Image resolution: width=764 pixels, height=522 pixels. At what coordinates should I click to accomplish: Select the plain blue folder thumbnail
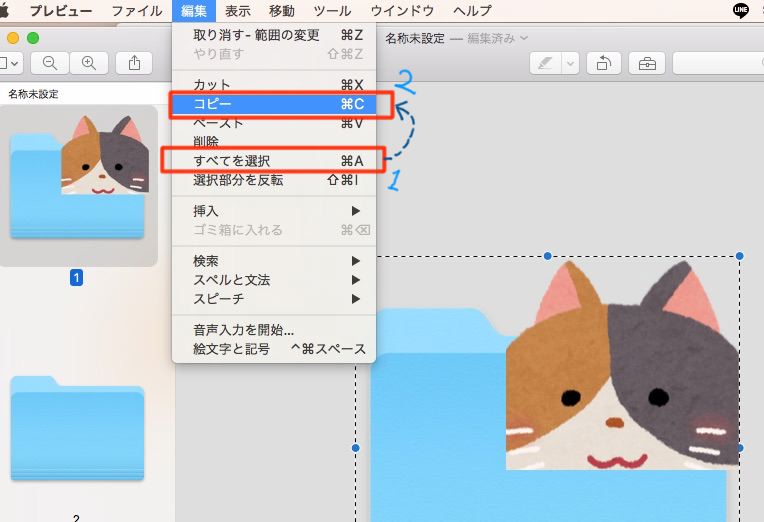pos(77,428)
